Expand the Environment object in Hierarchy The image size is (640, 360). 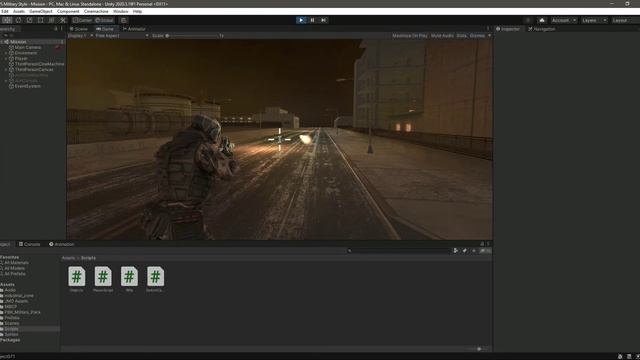pyautogui.click(x=6, y=53)
